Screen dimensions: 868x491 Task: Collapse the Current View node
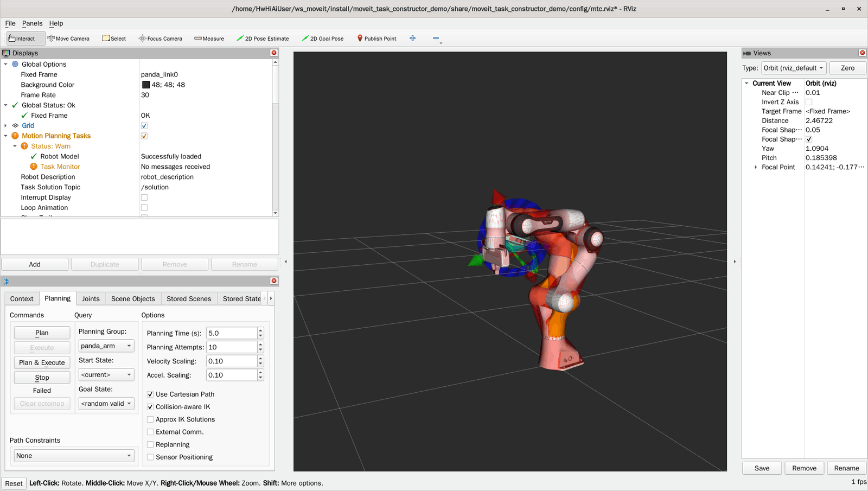point(747,83)
